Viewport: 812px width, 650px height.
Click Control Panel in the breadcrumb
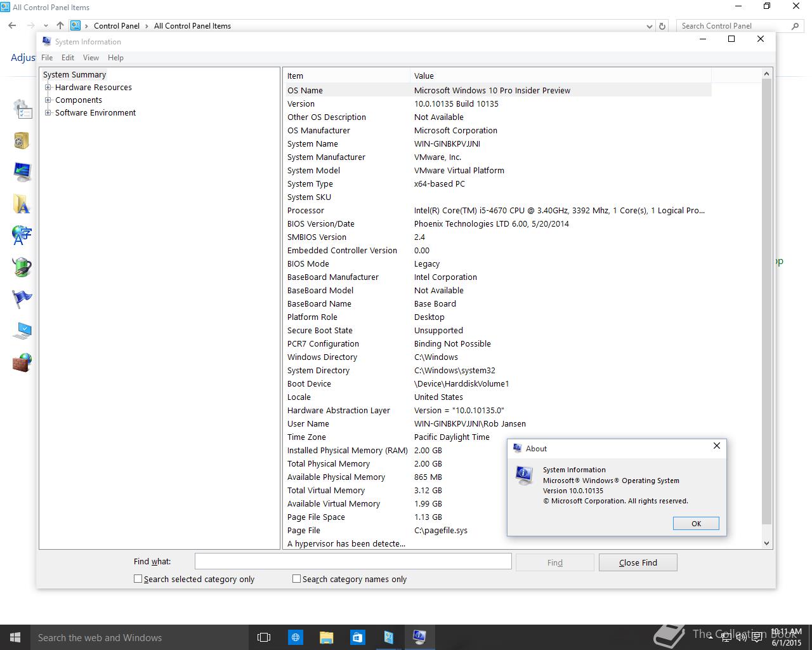pyautogui.click(x=117, y=26)
